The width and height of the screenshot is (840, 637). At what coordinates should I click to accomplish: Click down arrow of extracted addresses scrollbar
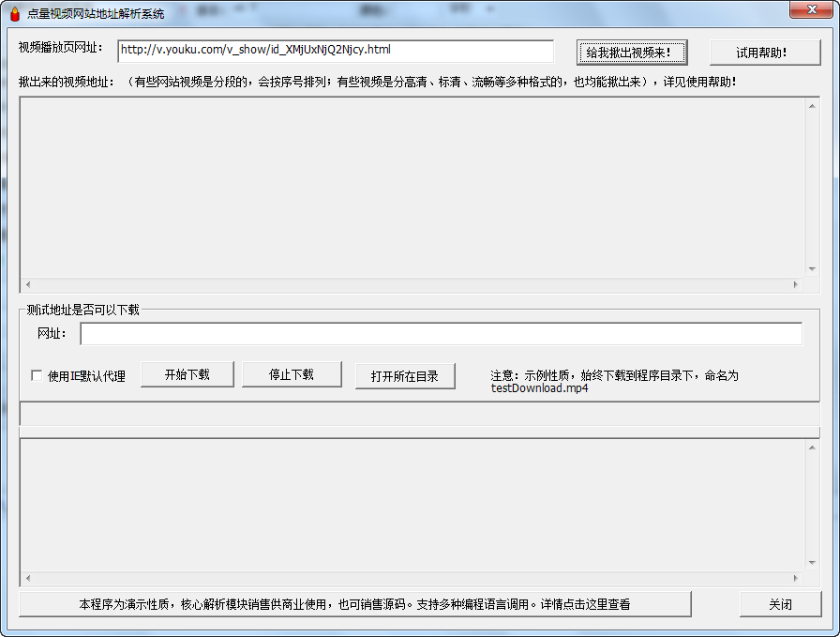click(x=812, y=268)
